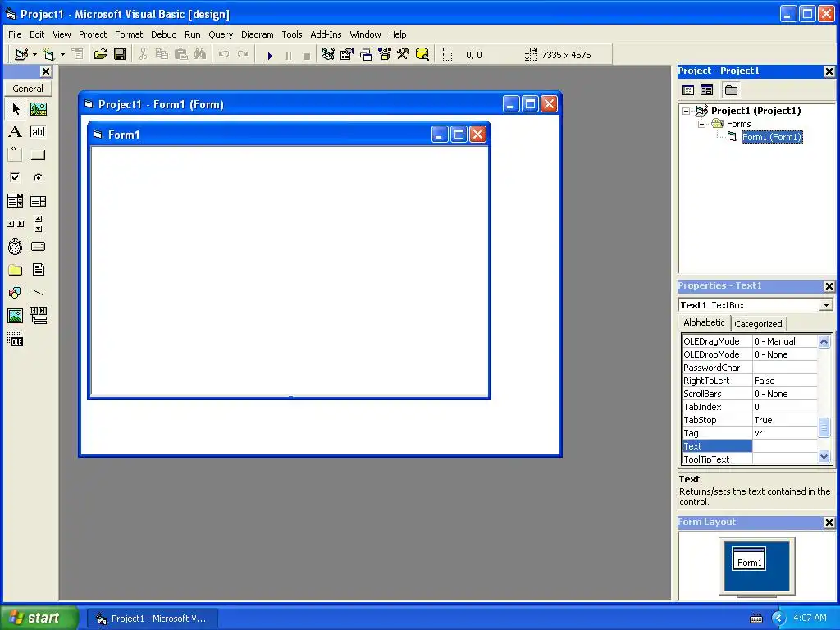Select the vertical scroll bar tool
Screen dimensions: 840x630
[38, 224]
